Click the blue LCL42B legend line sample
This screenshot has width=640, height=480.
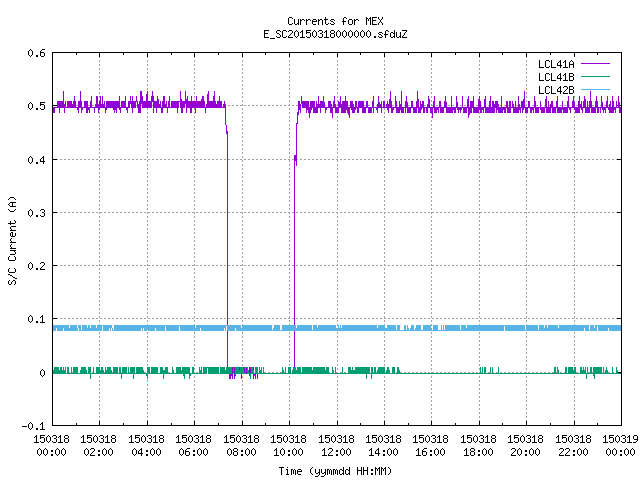[595, 89]
